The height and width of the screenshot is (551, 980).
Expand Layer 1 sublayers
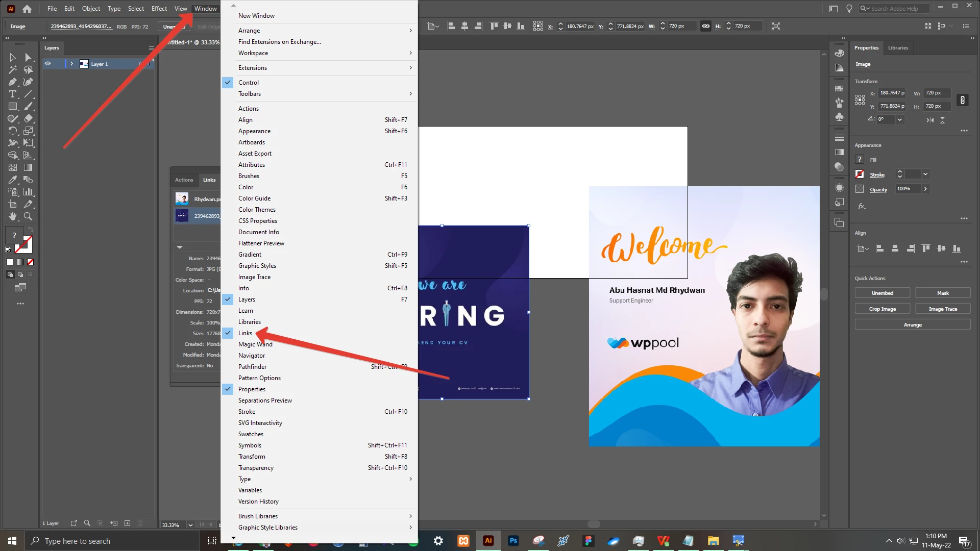[x=71, y=64]
